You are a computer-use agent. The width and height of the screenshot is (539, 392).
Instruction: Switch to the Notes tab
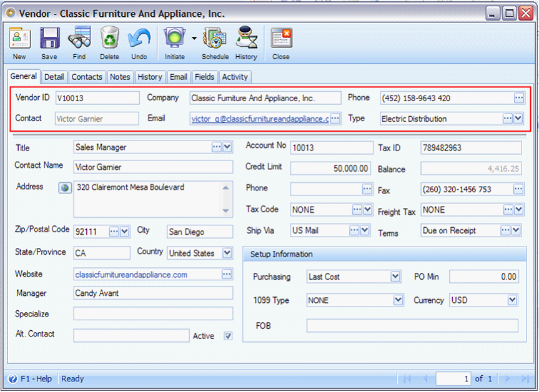[120, 77]
